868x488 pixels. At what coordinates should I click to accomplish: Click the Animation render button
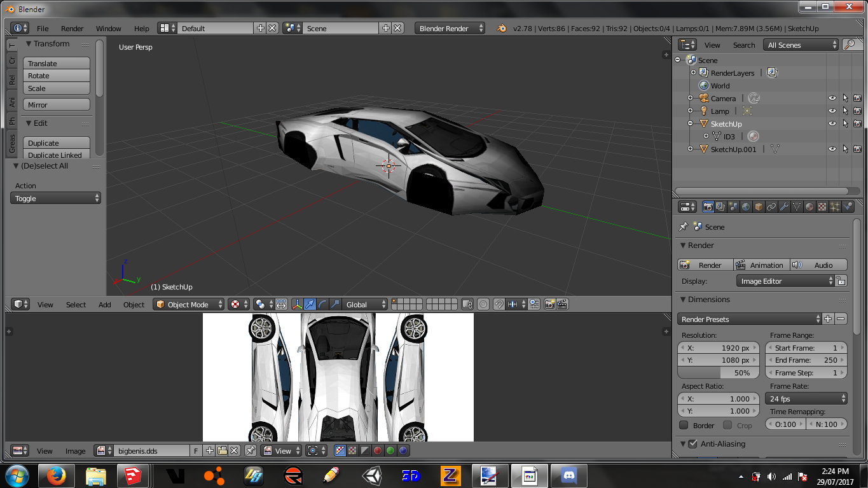761,265
